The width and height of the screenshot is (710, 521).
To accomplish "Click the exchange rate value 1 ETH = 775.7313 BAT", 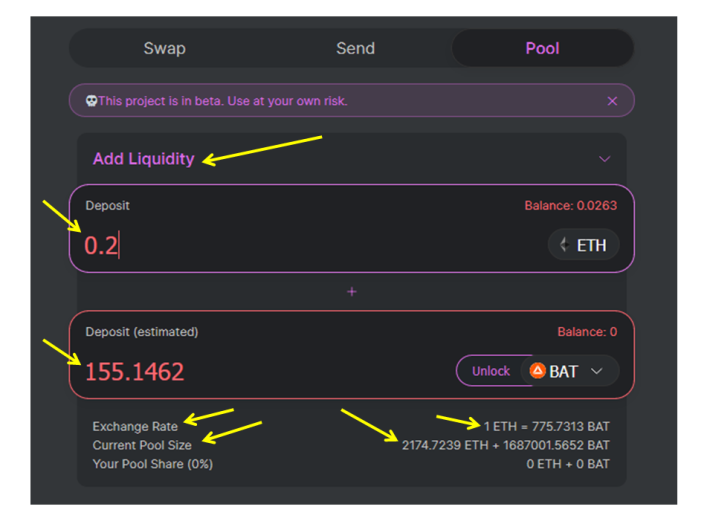I will pos(547,426).
